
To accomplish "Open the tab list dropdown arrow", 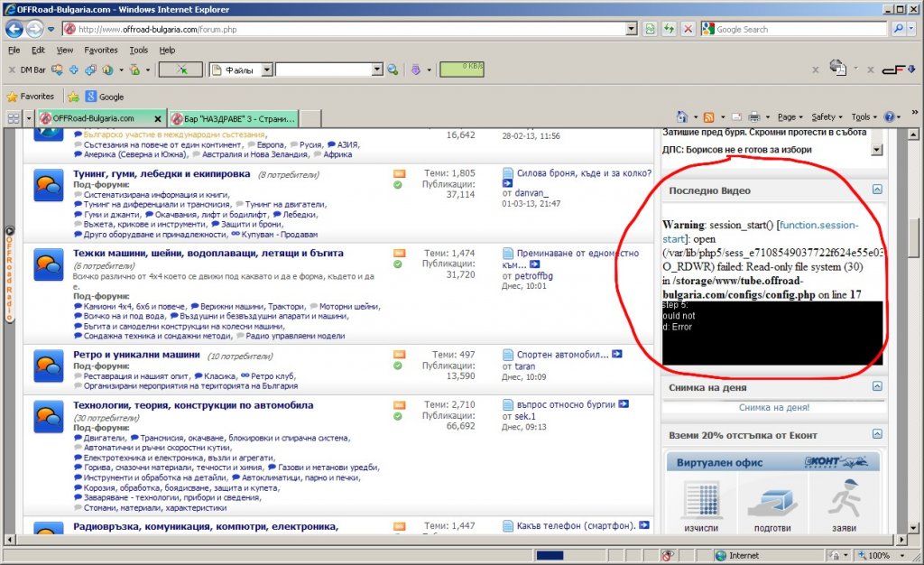I will point(28,118).
